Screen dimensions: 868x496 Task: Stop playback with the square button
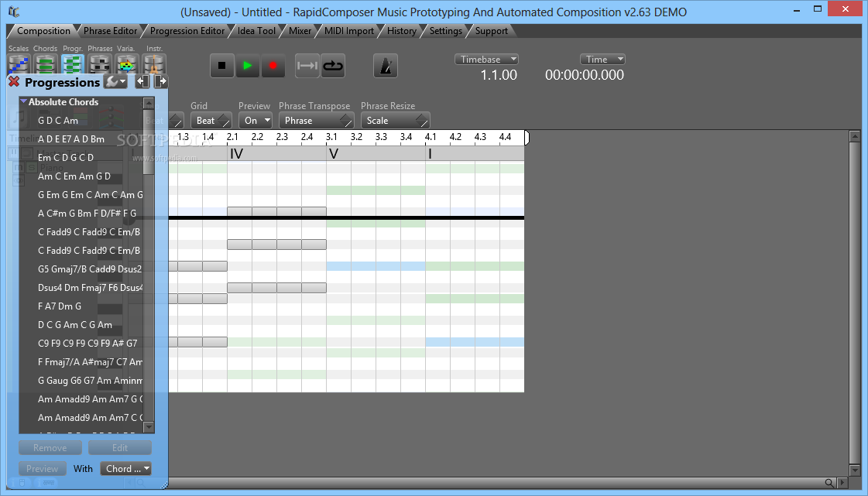tap(222, 66)
